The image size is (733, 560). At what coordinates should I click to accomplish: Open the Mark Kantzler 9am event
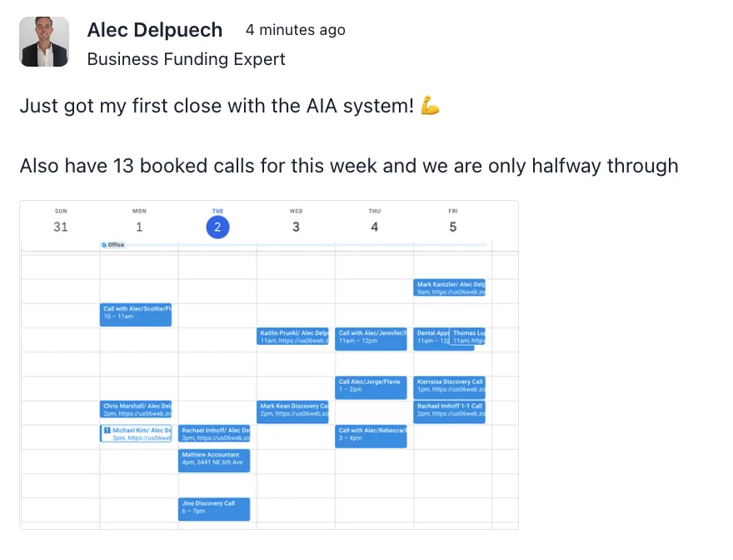click(450, 288)
